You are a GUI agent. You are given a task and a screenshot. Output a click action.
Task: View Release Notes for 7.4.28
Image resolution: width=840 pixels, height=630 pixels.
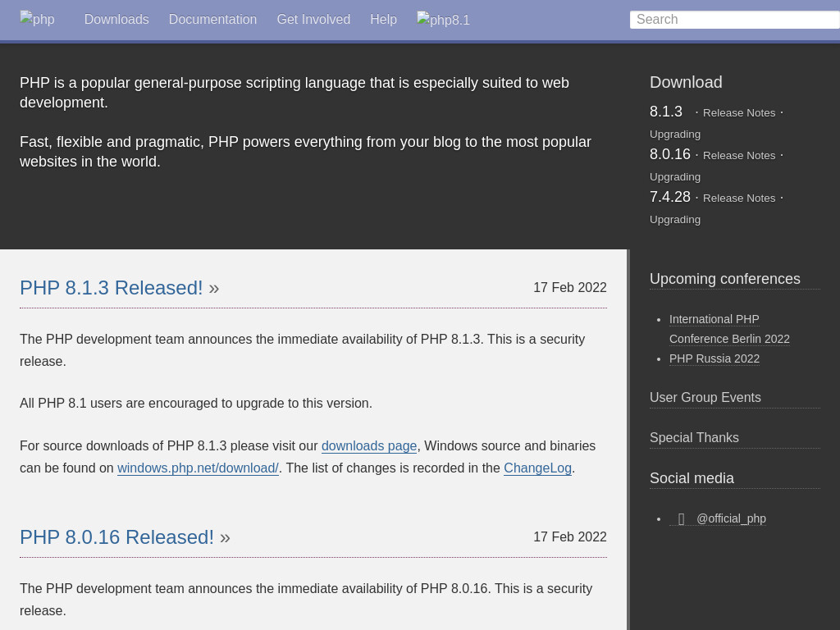pyautogui.click(x=739, y=199)
